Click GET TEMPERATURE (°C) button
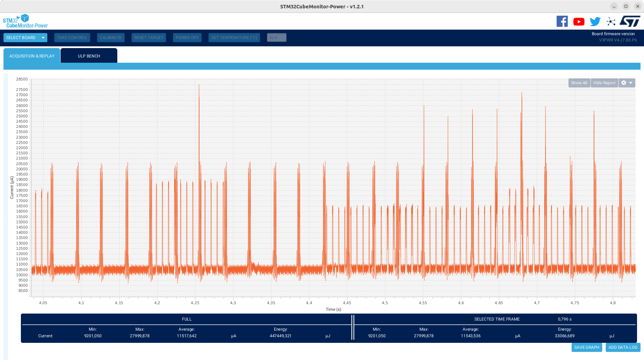The image size is (644, 362). click(234, 38)
